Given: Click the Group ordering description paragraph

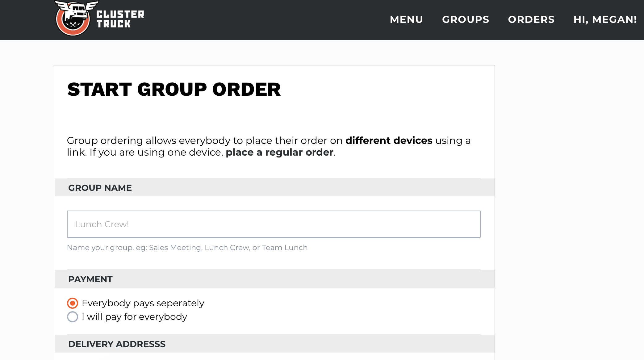Looking at the screenshot, I should pos(269,146).
